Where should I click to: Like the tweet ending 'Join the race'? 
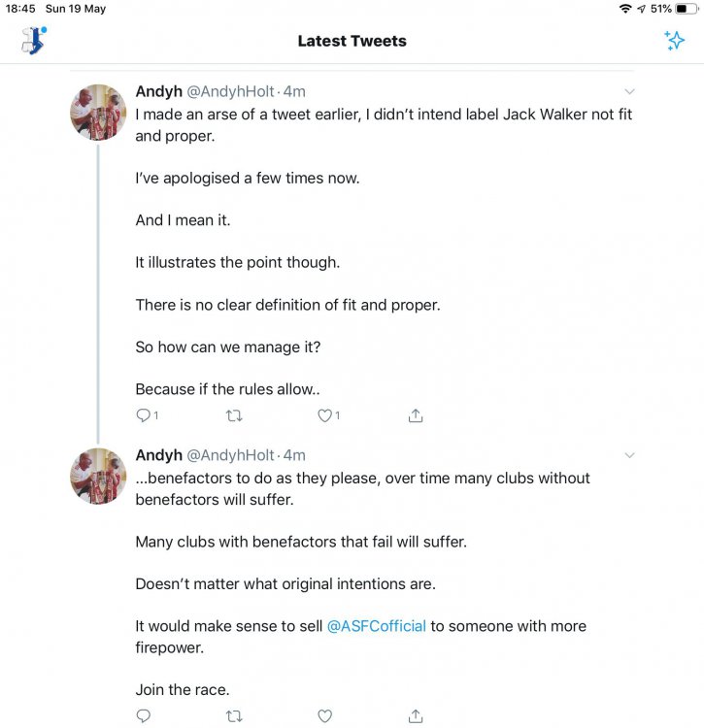(x=325, y=716)
